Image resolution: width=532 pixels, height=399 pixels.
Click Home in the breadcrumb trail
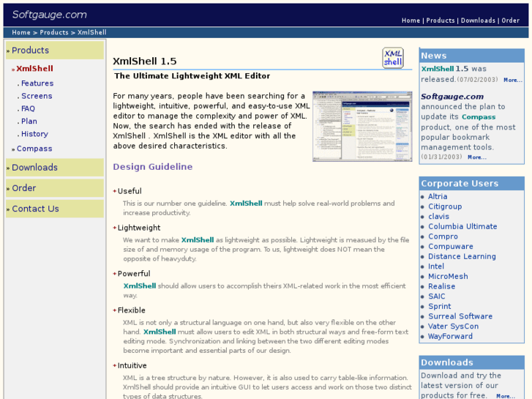pos(21,32)
